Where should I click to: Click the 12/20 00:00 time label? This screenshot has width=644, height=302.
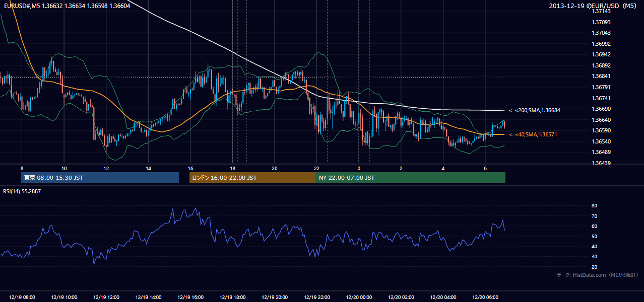[359, 297]
